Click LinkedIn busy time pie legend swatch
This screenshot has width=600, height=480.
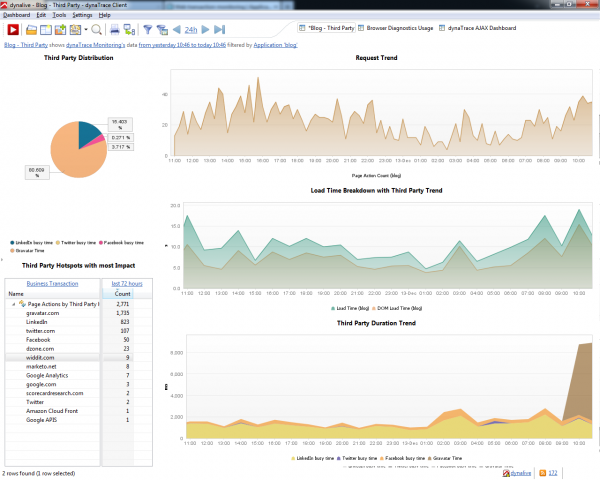(x=12, y=243)
